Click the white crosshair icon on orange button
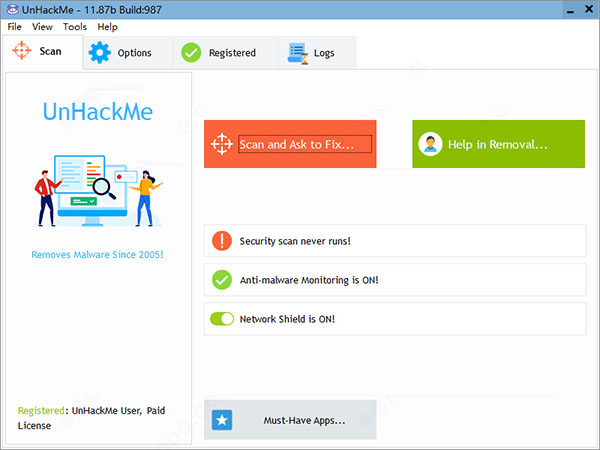Image resolution: width=600 pixels, height=450 pixels. click(x=222, y=144)
